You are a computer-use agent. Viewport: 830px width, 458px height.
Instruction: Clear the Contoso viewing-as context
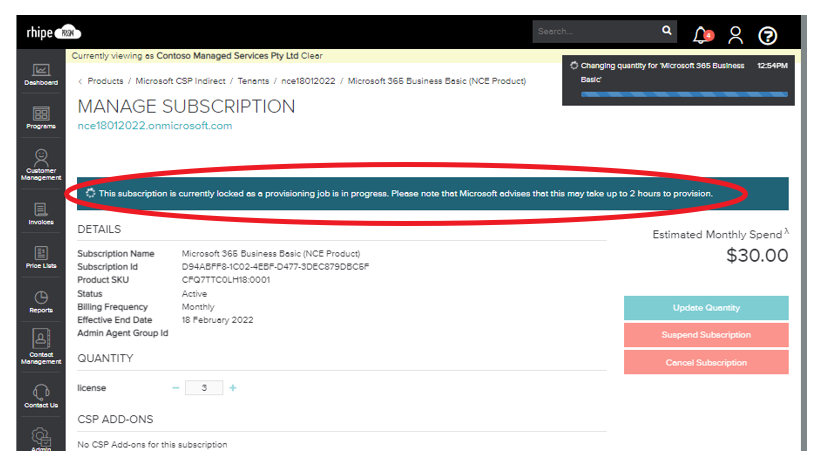click(x=312, y=56)
